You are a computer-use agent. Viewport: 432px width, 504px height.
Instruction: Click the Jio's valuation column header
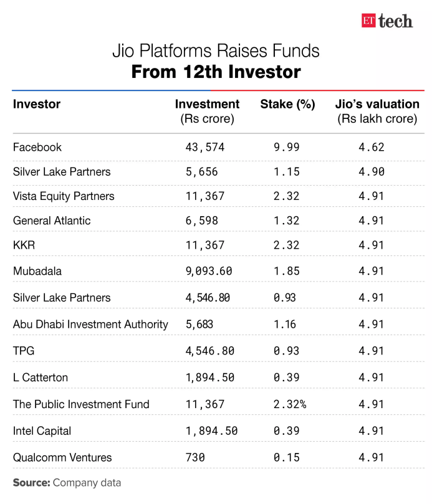[377, 111]
